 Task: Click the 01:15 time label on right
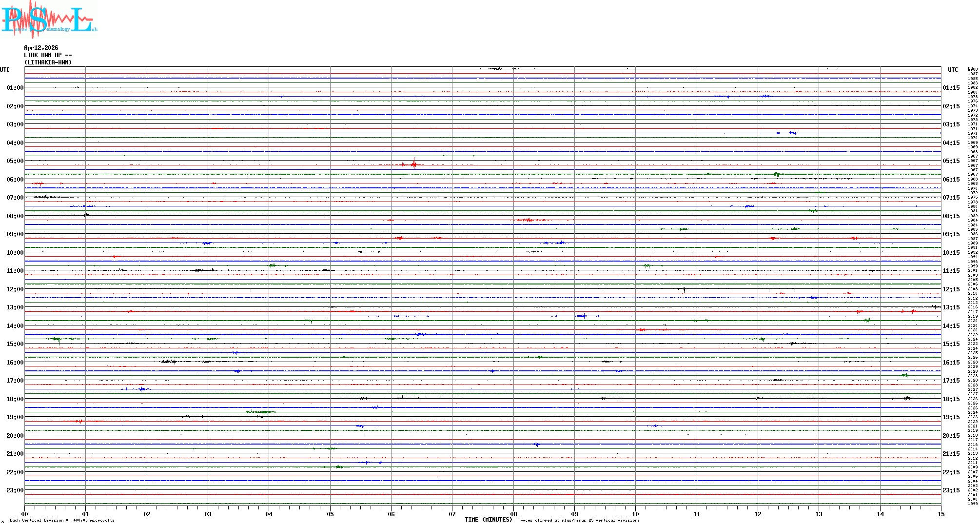pyautogui.click(x=951, y=88)
